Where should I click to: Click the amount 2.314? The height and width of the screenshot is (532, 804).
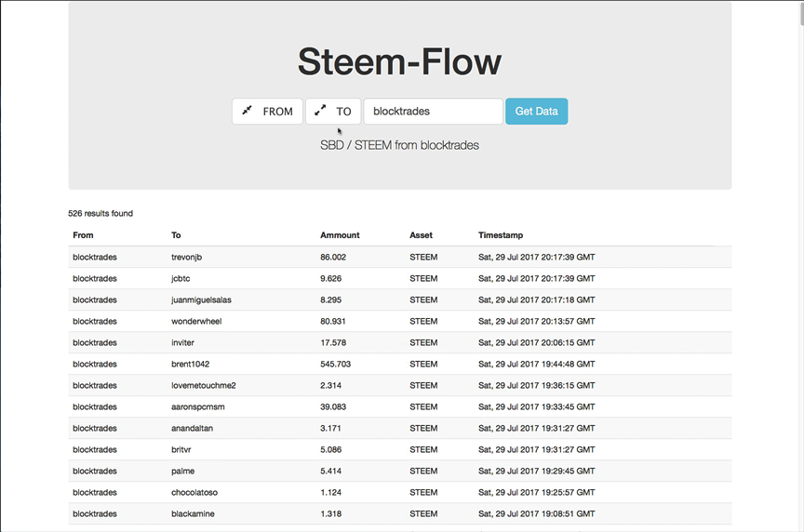tap(330, 385)
